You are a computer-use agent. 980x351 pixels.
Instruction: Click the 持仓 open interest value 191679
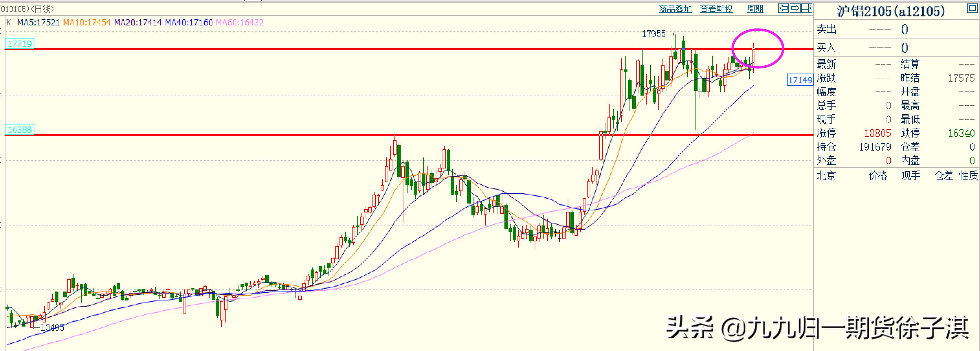[875, 147]
